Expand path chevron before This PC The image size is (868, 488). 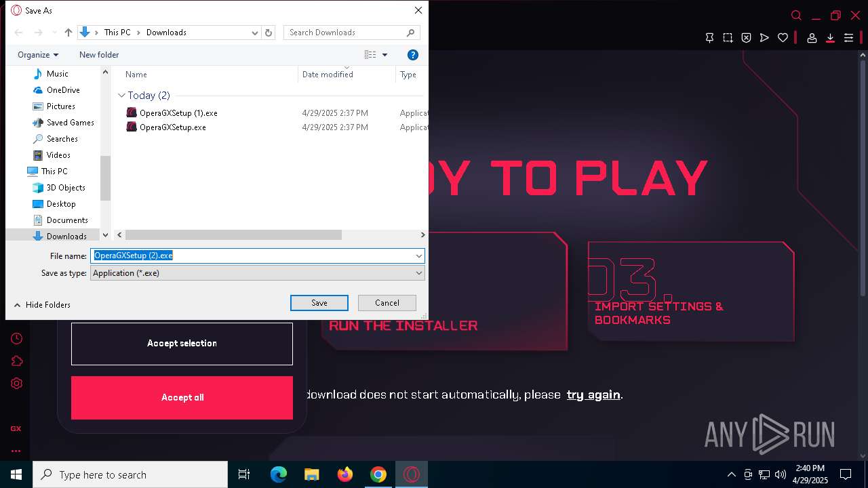97,33
